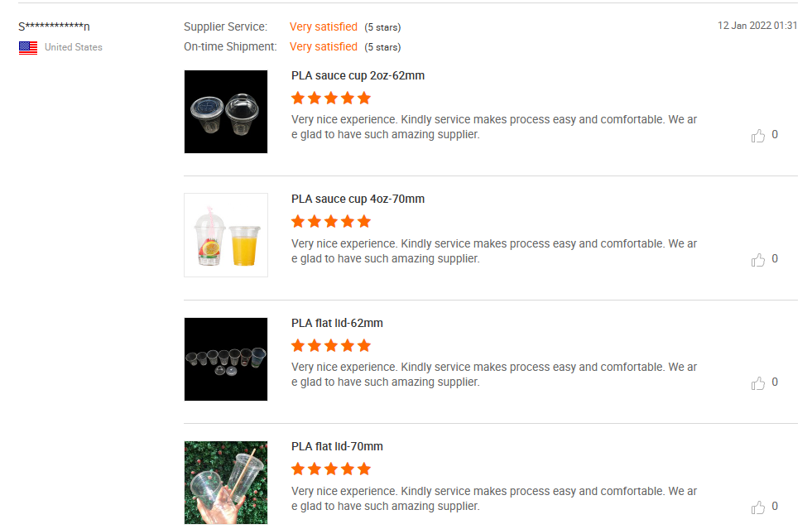The image size is (812, 529).
Task: Open the PLA sauce cup 2oz-62mm thumbnail
Action: click(x=226, y=112)
